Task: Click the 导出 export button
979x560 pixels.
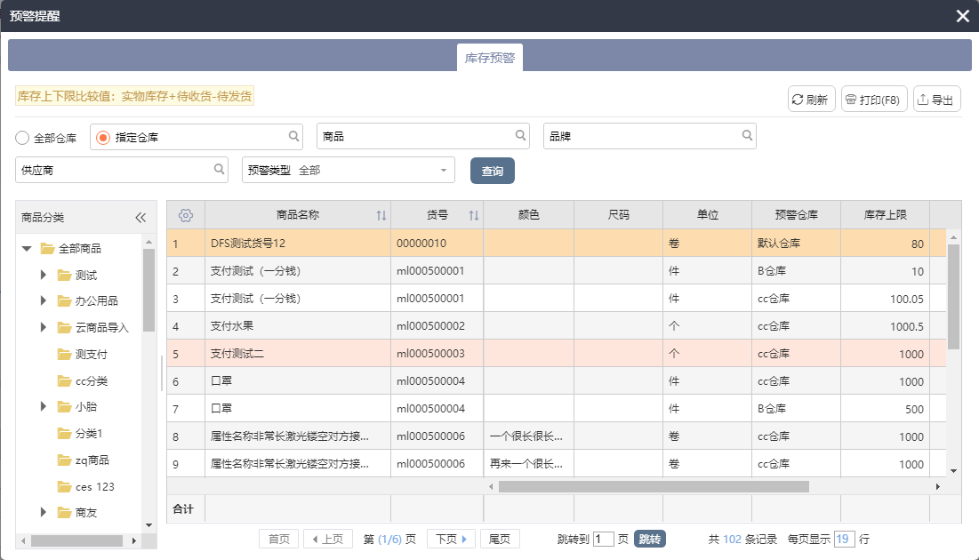Action: 937,100
